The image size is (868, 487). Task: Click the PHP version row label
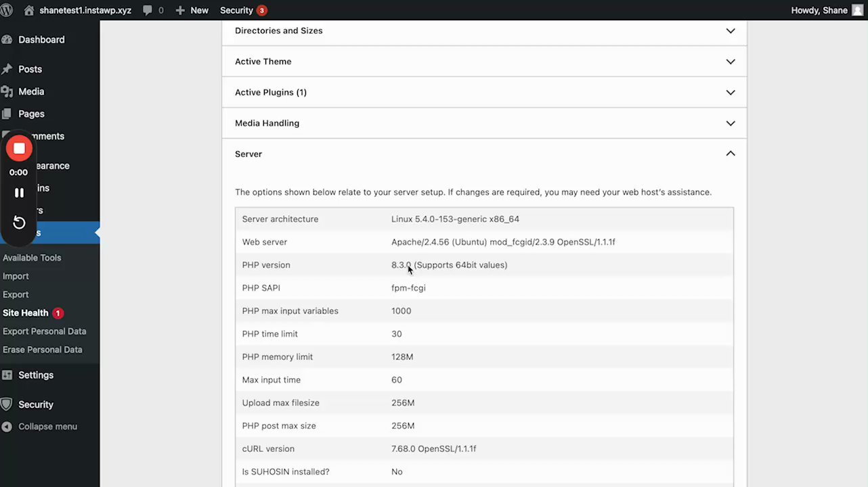(266, 265)
